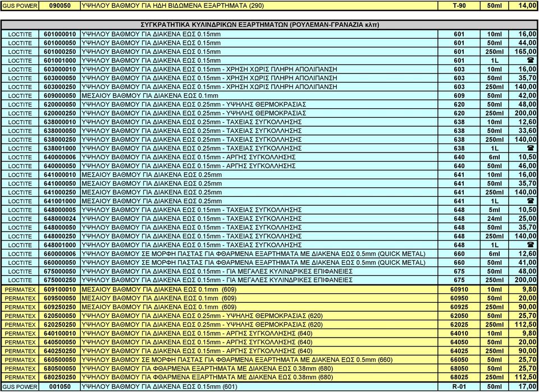
Task: Select the LOCTITE brand cell in row 640000050
Action: pos(20,166)
